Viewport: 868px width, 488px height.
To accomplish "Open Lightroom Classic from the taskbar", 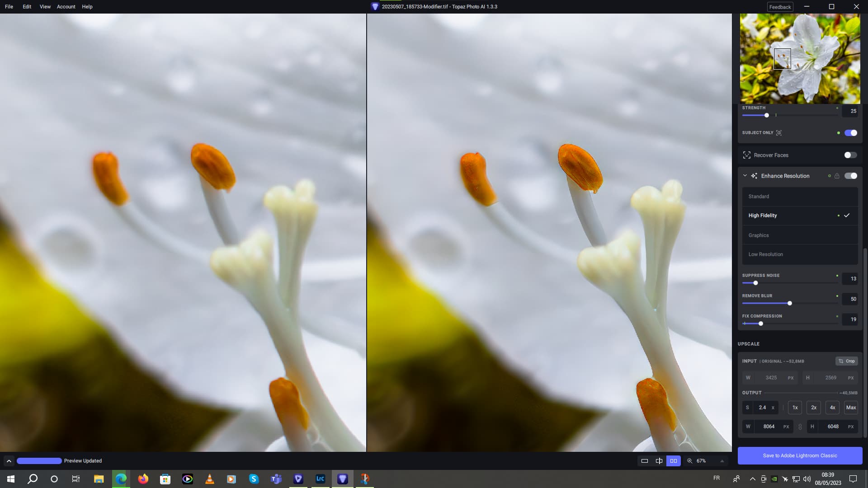I will 320,479.
